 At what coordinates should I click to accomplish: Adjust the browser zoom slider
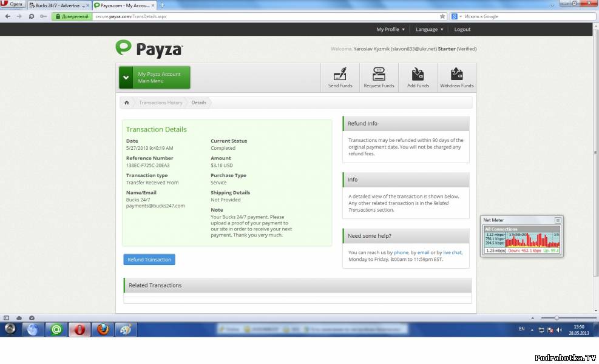pyautogui.click(x=557, y=318)
